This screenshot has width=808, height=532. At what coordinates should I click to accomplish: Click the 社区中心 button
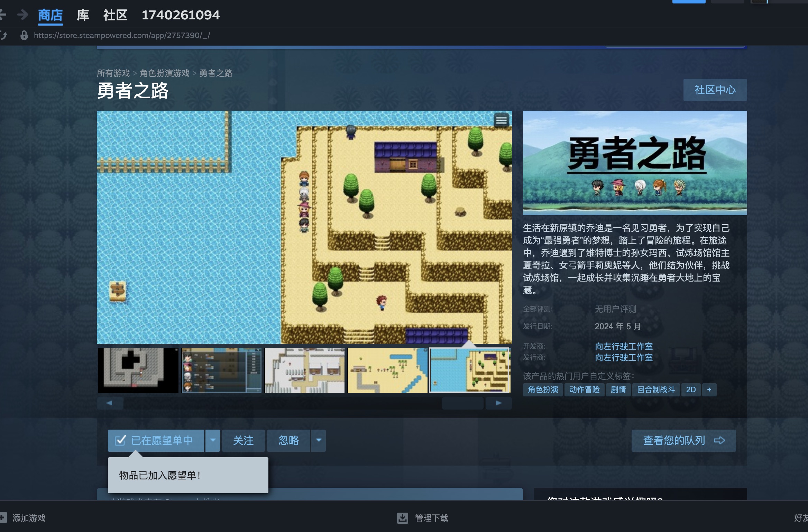coord(715,90)
